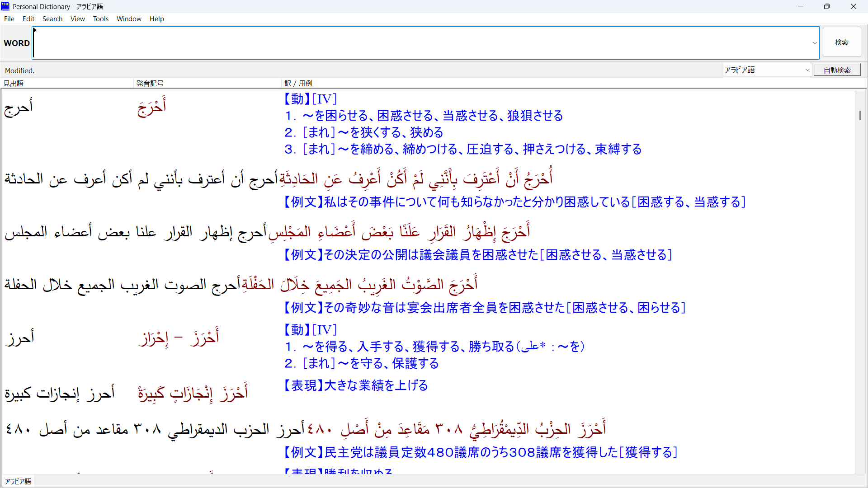Viewport: 868px width, 488px height.
Task: Toggle the 自動検索 auto search button
Action: 837,70
